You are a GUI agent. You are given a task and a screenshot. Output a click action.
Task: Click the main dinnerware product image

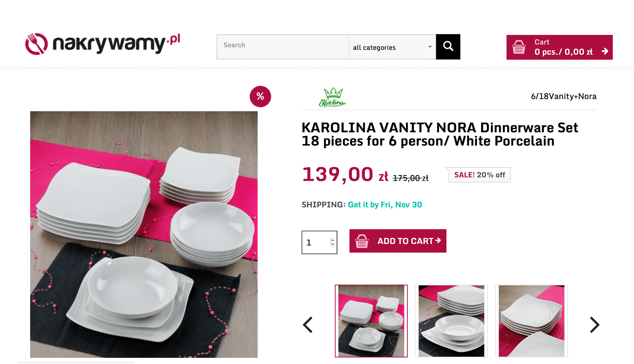pos(144,234)
